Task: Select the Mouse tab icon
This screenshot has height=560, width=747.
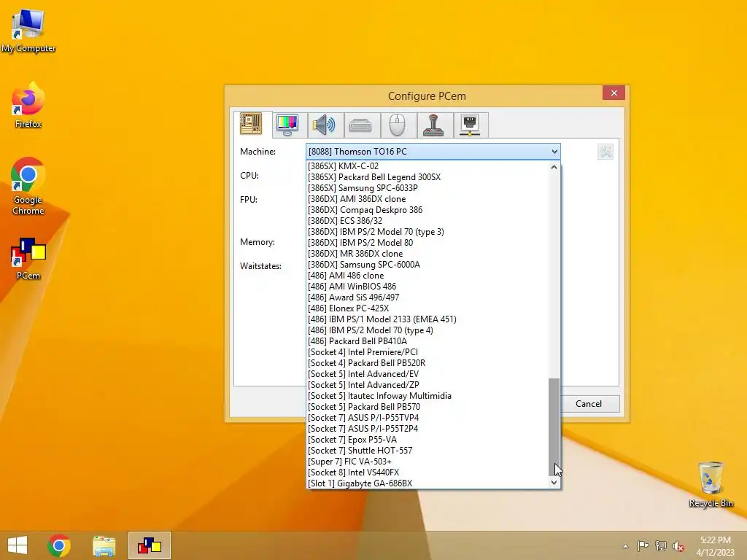Action: pyautogui.click(x=397, y=125)
